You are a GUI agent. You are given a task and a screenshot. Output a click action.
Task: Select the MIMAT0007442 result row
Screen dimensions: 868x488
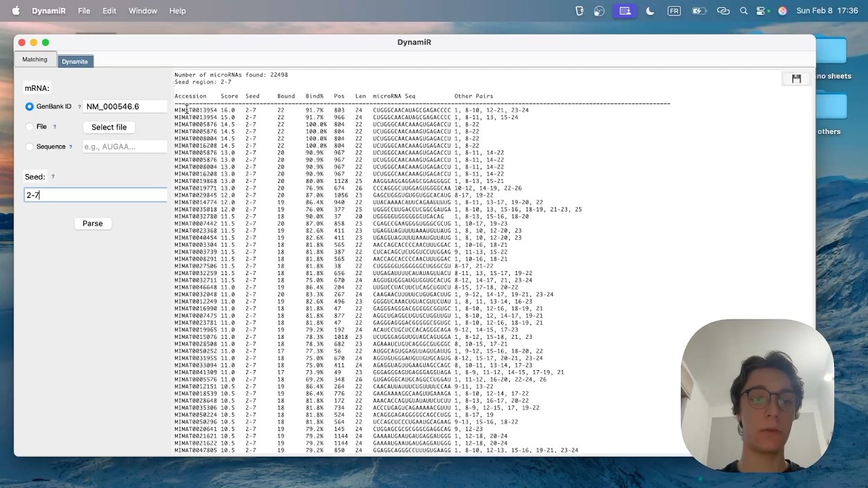coord(341,224)
